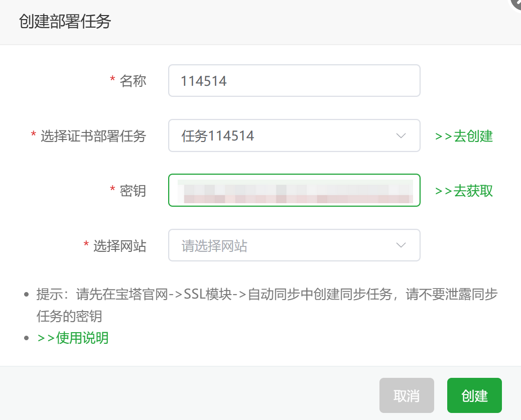The width and height of the screenshot is (521, 420).
Task: Open the >>使用说明 usage instructions
Action: tap(73, 338)
